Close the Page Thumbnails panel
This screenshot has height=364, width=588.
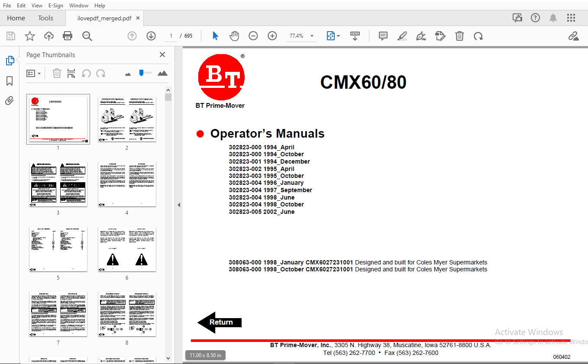pos(162,55)
